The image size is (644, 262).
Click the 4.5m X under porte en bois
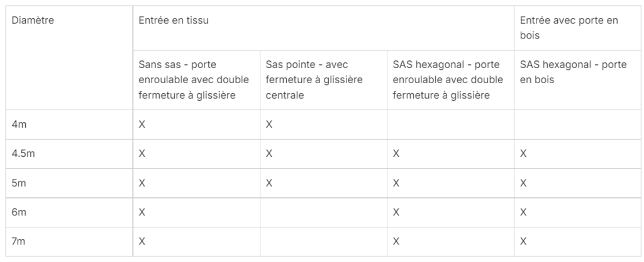click(x=523, y=154)
